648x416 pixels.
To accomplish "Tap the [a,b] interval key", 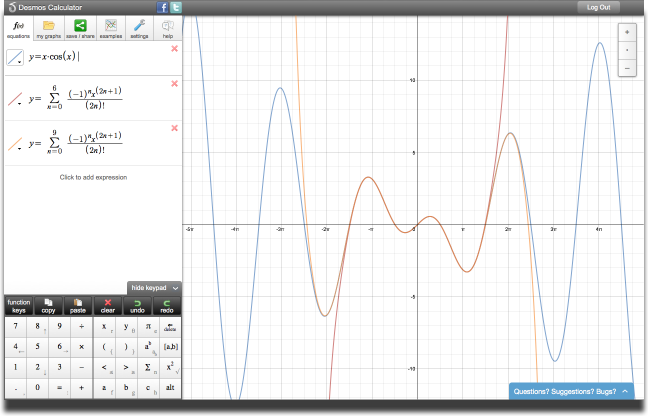I will click(x=170, y=347).
